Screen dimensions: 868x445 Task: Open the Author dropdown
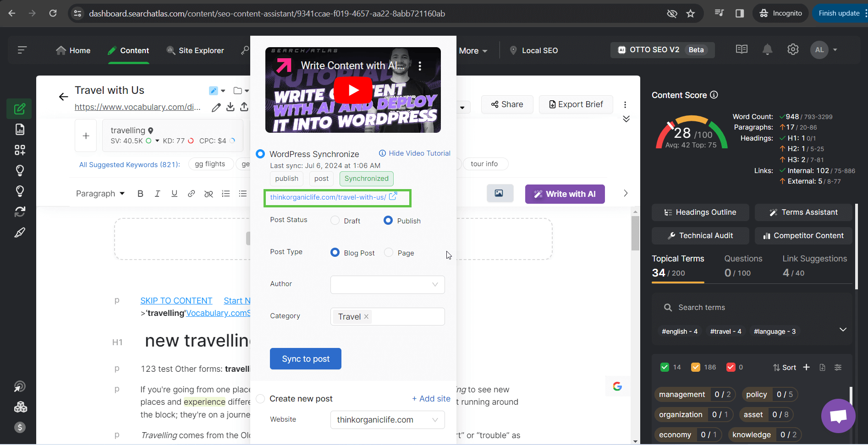pyautogui.click(x=387, y=284)
